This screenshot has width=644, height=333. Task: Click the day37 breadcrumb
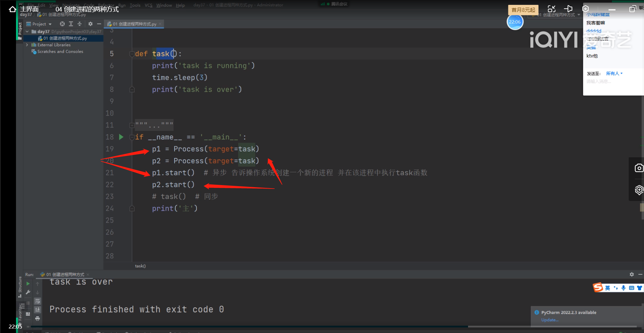coord(26,15)
